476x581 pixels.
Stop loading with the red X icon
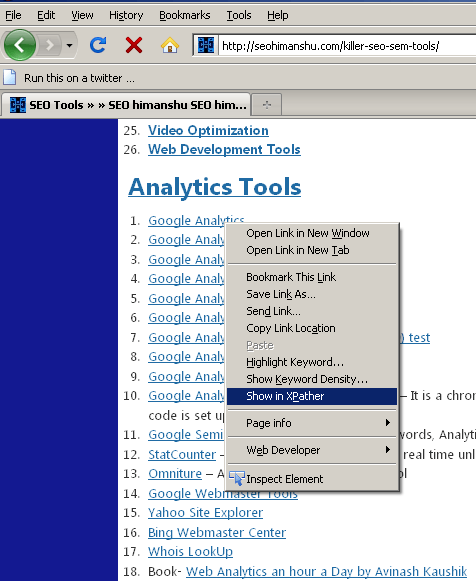coord(134,45)
